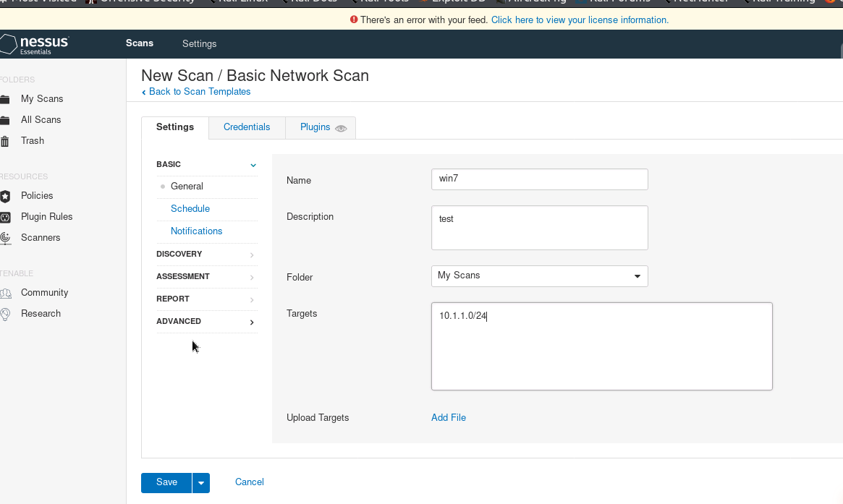The image size is (843, 504).
Task: Click Back to Scan Templates link
Action: pos(195,92)
